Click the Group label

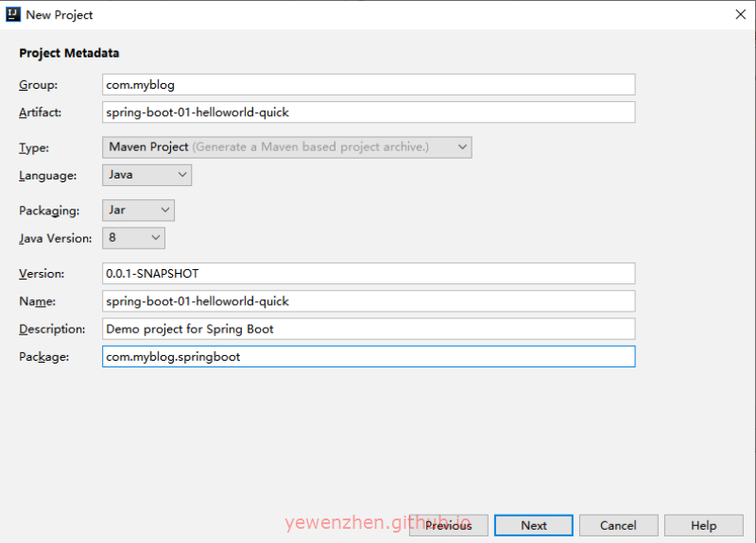38,85
